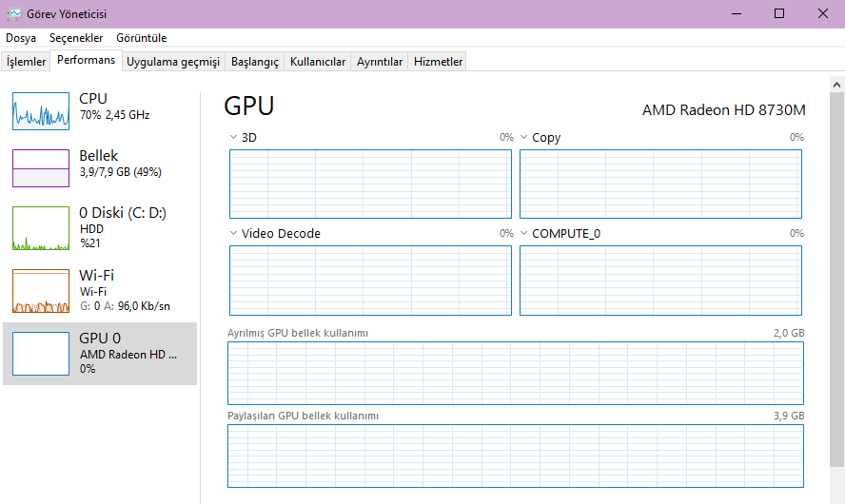Switch to the Ayrıntılar tab

tap(380, 62)
